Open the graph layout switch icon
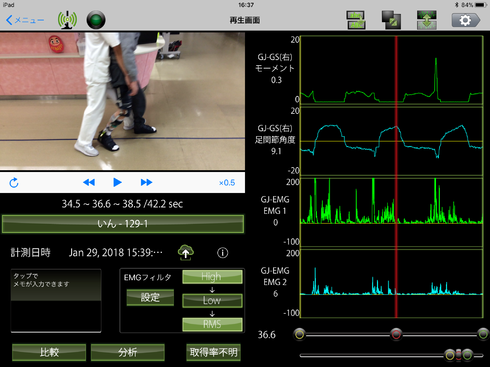The height and width of the screenshot is (367, 490). point(356,20)
